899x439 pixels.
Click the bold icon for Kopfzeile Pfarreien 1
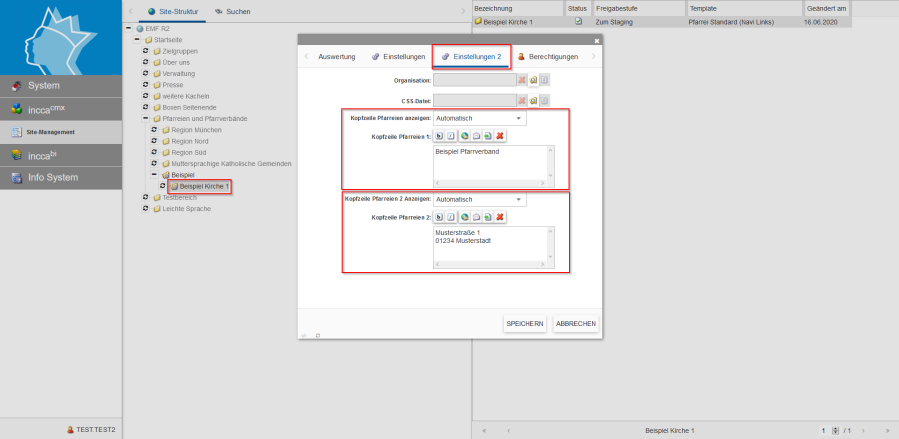click(439, 136)
